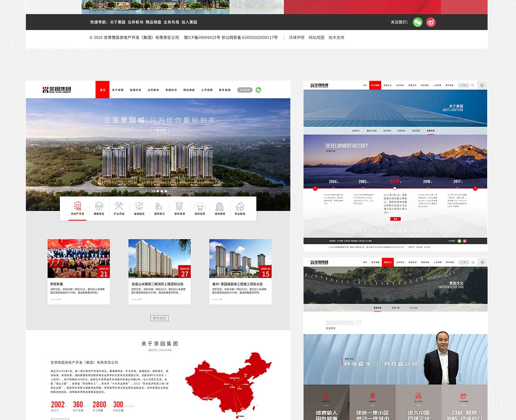Image resolution: width=516 pixels, height=420 pixels.
Task: Select the red 景园文化 tab in the Corporate Culture mockup
Action: pyautogui.click(x=388, y=262)
